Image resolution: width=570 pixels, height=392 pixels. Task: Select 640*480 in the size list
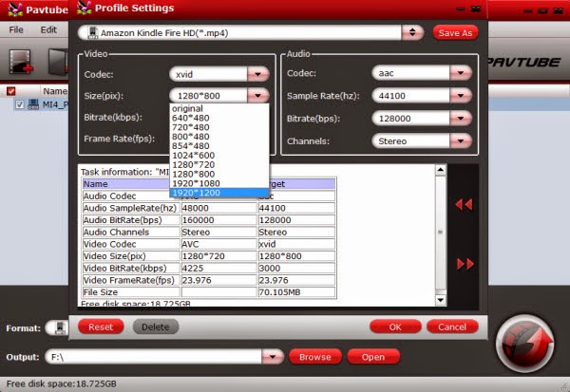[219, 118]
